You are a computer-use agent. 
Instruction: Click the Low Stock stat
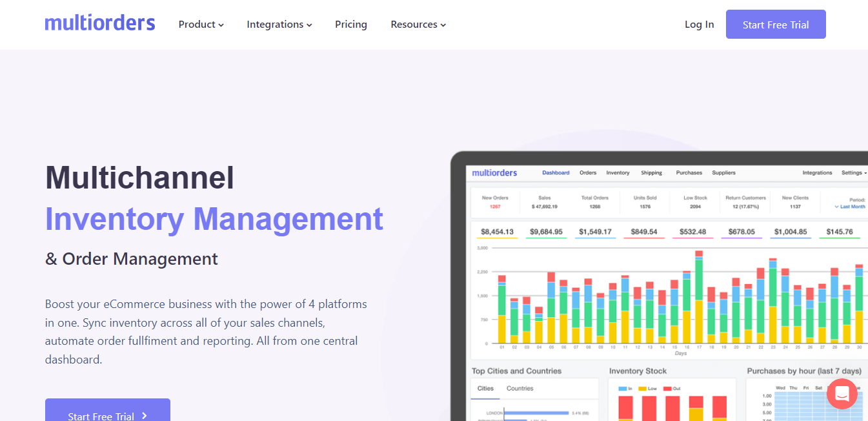[x=696, y=202]
